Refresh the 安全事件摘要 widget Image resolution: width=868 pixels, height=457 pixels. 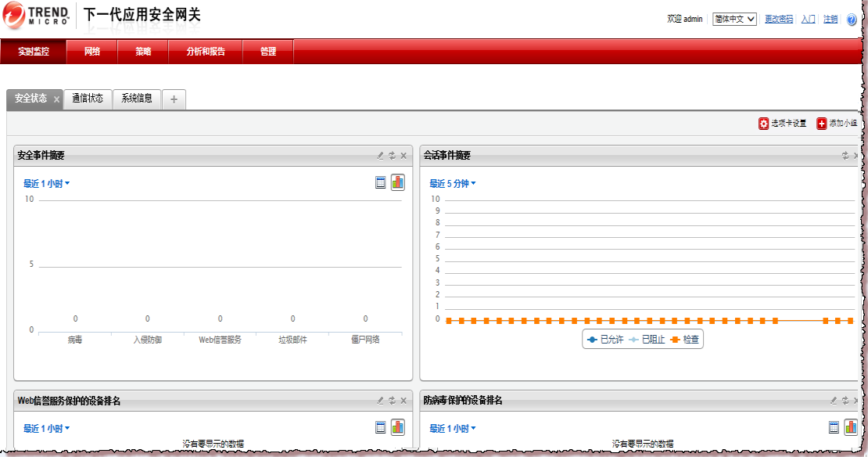click(392, 156)
